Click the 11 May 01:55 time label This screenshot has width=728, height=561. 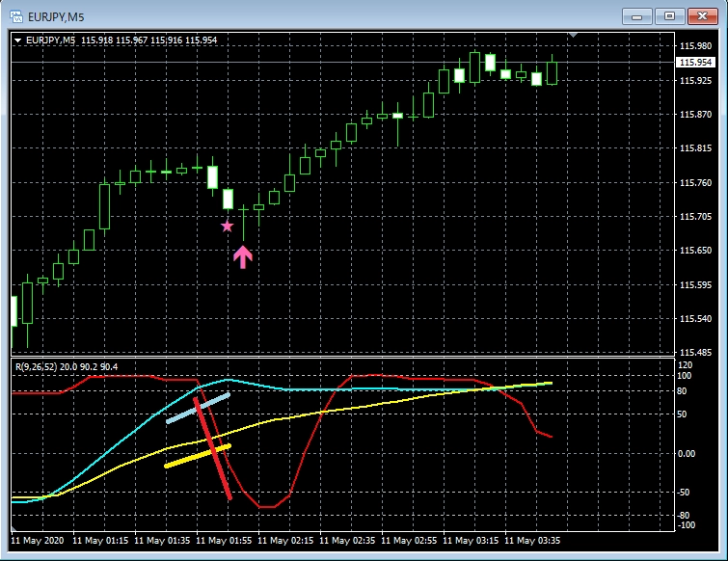coord(225,542)
